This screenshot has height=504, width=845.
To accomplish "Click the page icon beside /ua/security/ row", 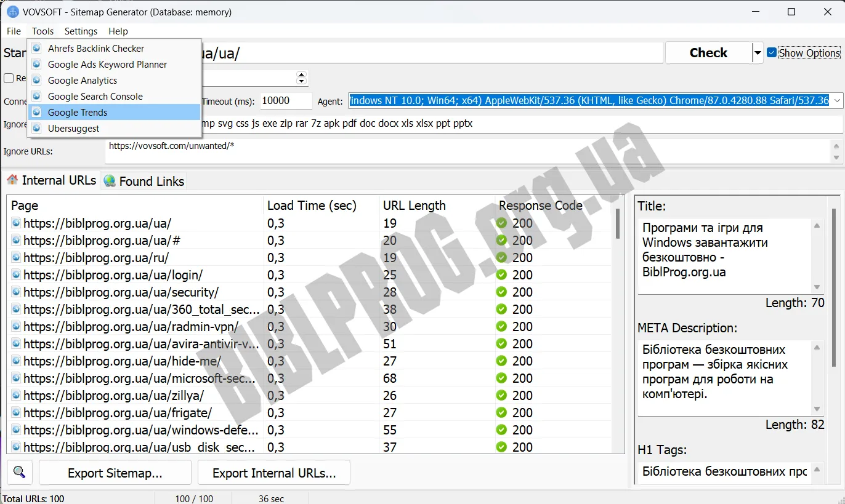I will coord(16,292).
